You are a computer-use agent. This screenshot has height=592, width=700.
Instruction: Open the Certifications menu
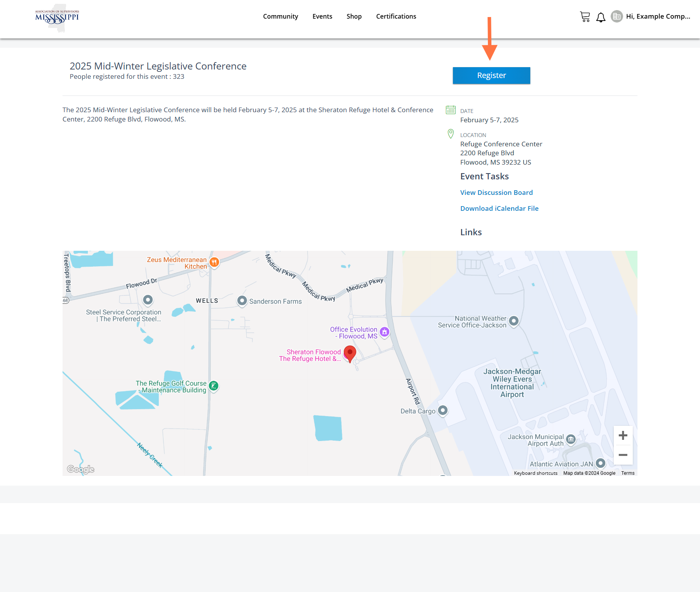pos(396,16)
